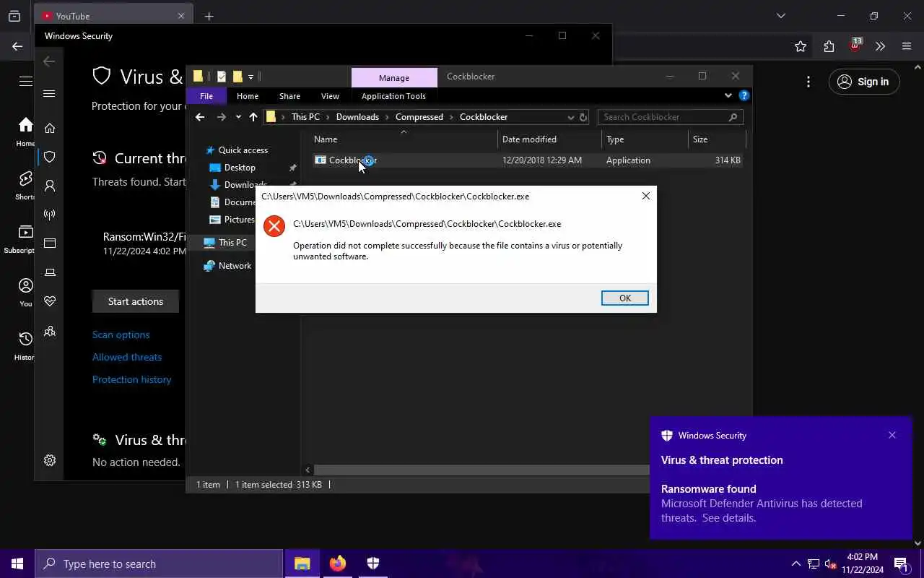Open browser application hamburger menu
The image size is (924, 578).
(907, 46)
